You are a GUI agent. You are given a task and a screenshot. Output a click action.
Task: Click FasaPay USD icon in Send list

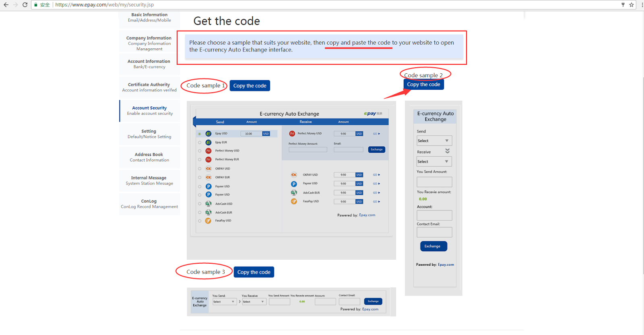(x=208, y=221)
